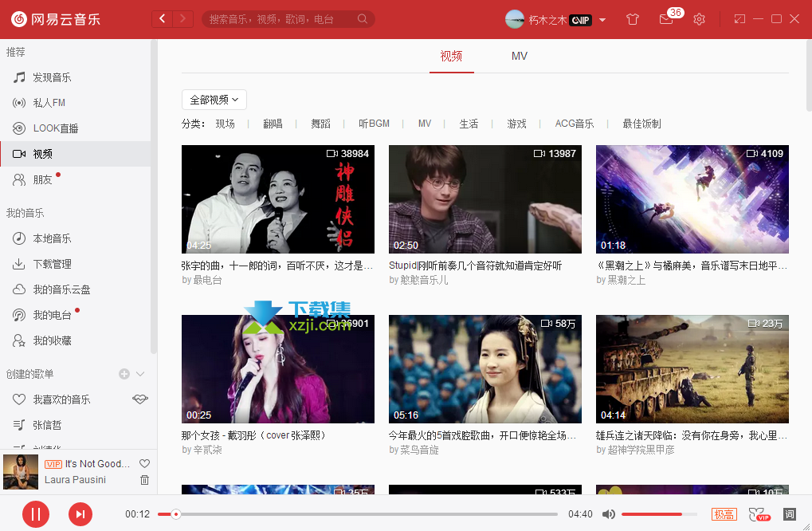Screen dimensions: 812x531
Task: Open 朋友 in sidebar
Action: [76, 179]
